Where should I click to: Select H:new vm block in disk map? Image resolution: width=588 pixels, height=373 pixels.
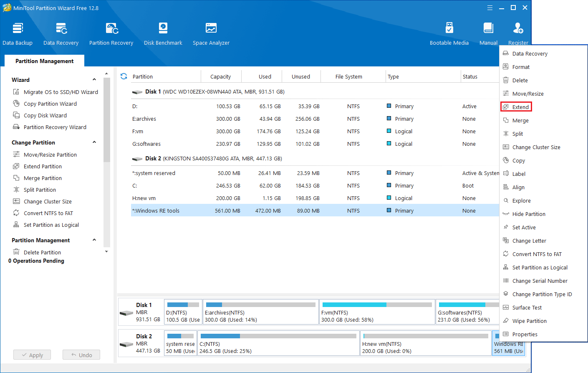coord(426,343)
